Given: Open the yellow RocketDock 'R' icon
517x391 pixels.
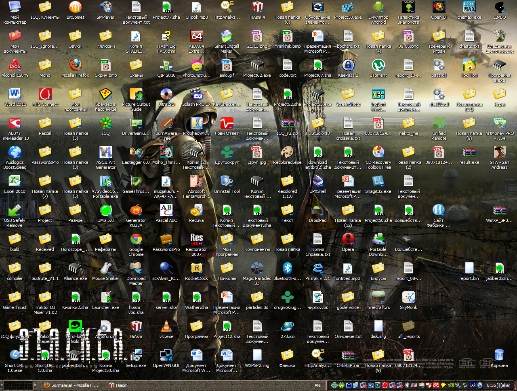Looking at the screenshot, I should 197,268.
